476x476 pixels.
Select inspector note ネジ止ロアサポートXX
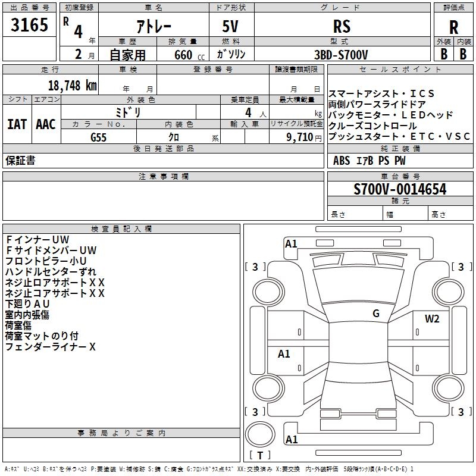click(x=55, y=282)
